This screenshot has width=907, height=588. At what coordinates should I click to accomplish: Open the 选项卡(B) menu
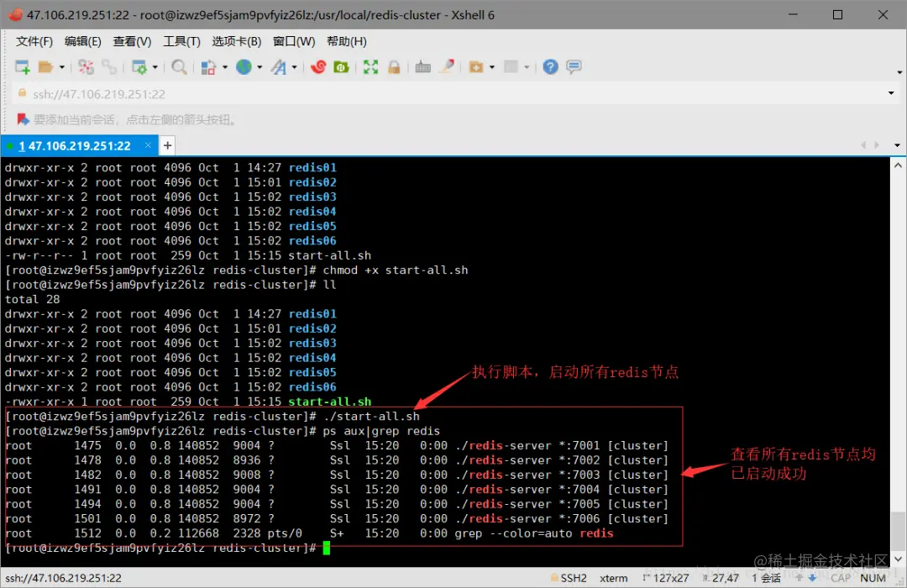[237, 41]
